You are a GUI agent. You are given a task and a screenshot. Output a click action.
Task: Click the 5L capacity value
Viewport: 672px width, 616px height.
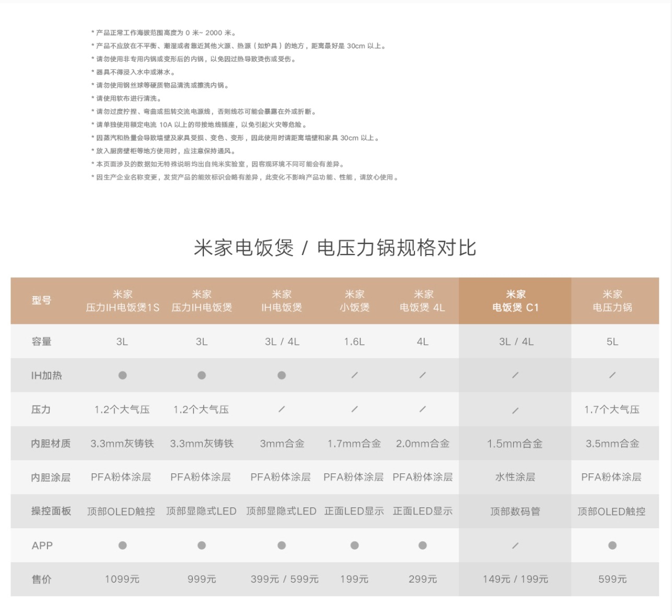click(x=612, y=342)
